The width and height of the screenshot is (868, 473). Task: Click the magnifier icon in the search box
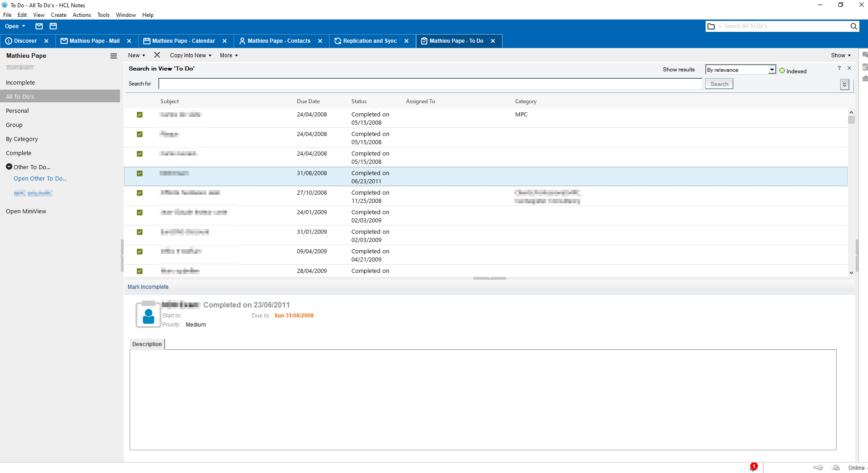click(x=853, y=26)
